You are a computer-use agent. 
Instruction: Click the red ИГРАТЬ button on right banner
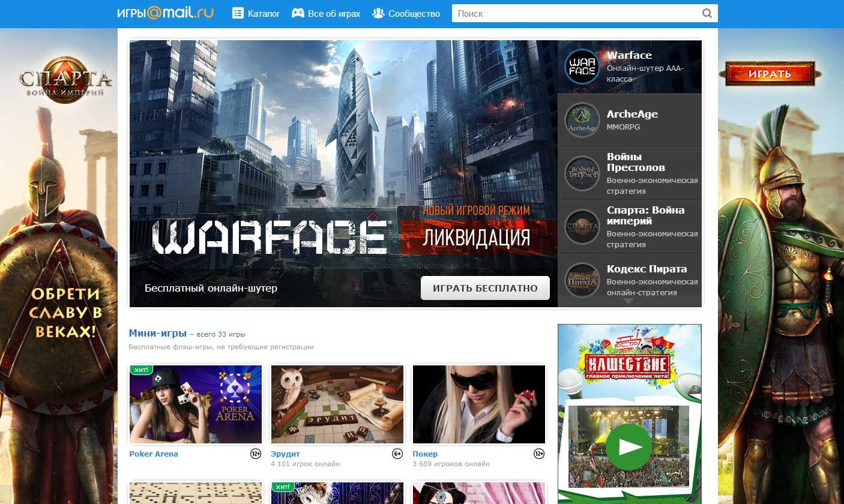770,74
